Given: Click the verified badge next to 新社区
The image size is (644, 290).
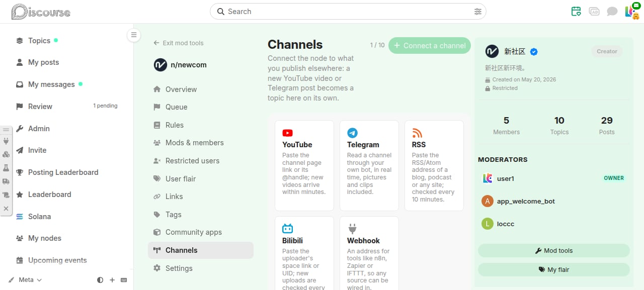Looking at the screenshot, I should coord(534,52).
